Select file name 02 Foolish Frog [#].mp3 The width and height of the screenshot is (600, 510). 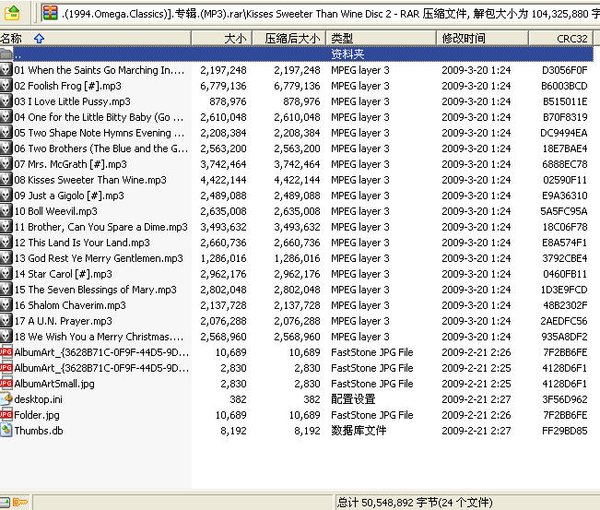[68, 86]
